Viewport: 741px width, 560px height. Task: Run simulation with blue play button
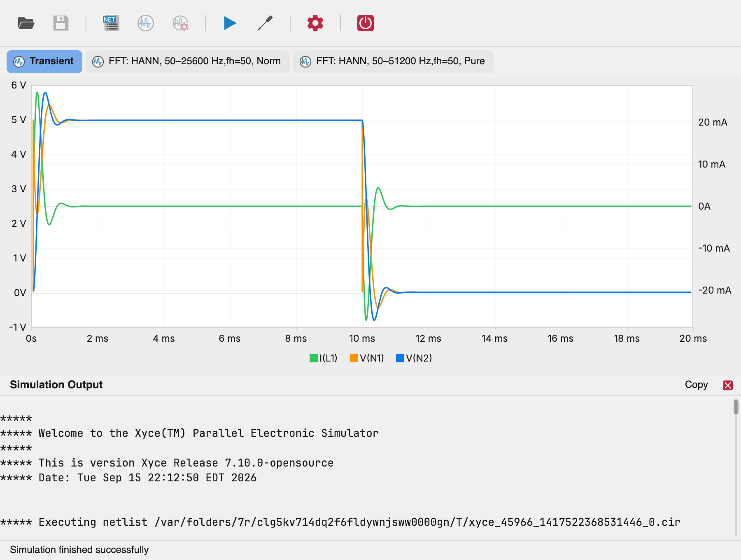coord(230,23)
